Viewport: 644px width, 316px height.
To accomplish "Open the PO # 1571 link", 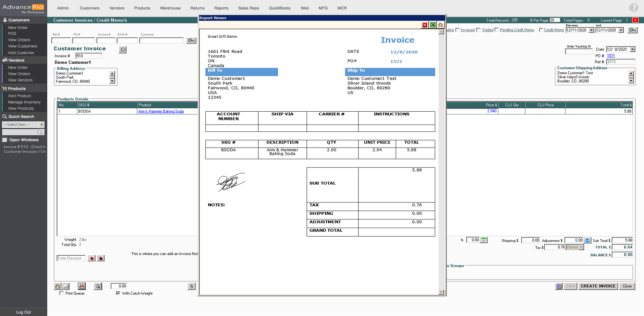I will click(x=611, y=55).
